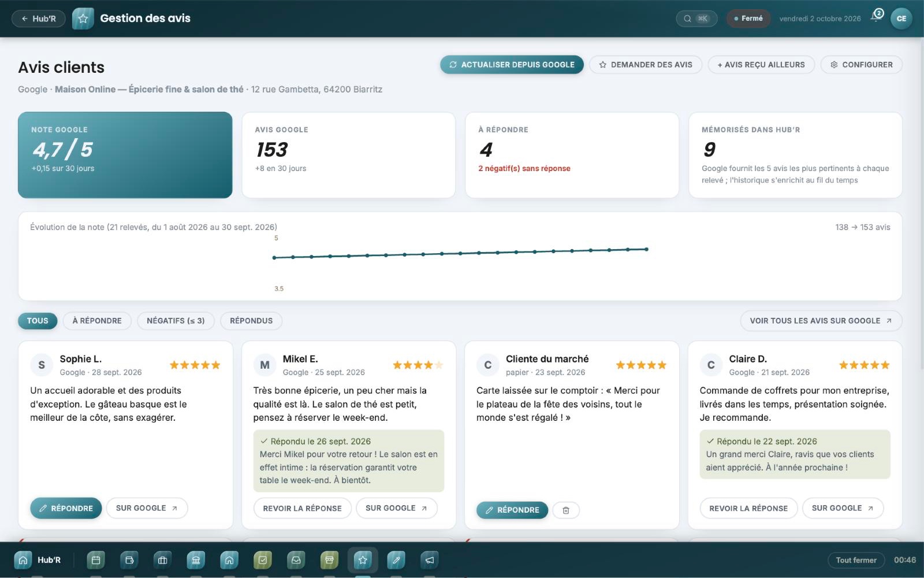
Task: Click the S avatar of Sophie L.
Action: 42,365
